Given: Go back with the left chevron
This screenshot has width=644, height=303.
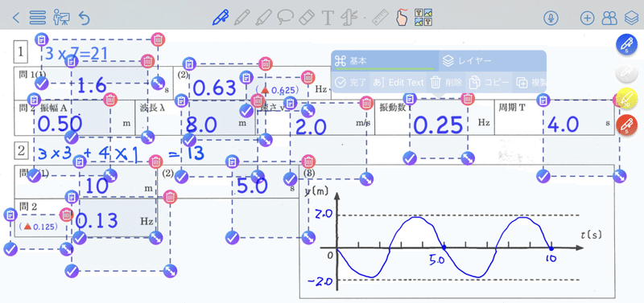Looking at the screenshot, I should point(15,18).
